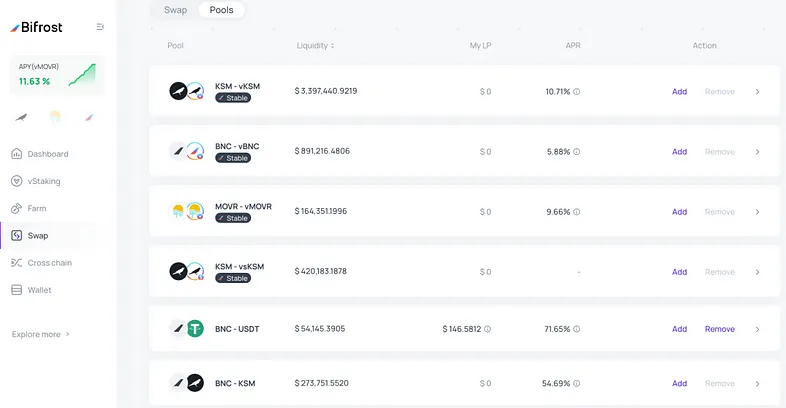Click the Cross chain arrows icon
Screen dimensions: 786x408
(17, 263)
